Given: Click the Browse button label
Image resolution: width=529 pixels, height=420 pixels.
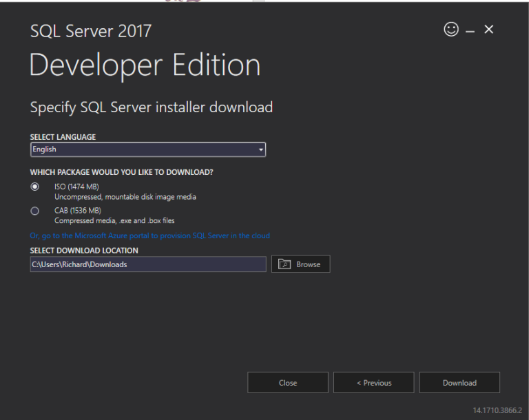Looking at the screenshot, I should pos(308,264).
